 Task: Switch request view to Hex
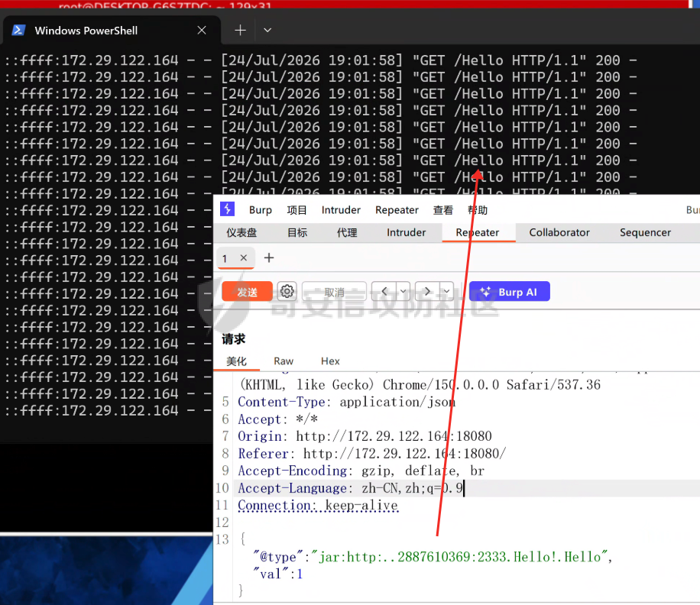[330, 361]
